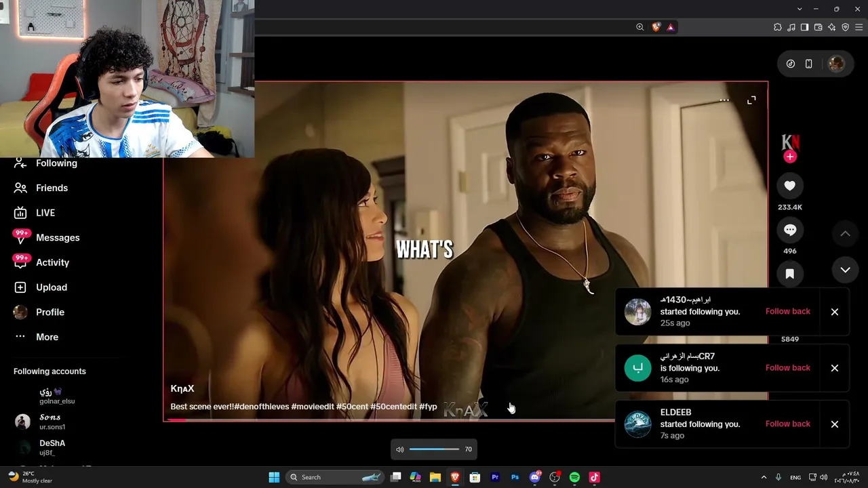Dismiss the ELDEEB follow notification
The width and height of the screenshot is (868, 488).
pos(835,424)
